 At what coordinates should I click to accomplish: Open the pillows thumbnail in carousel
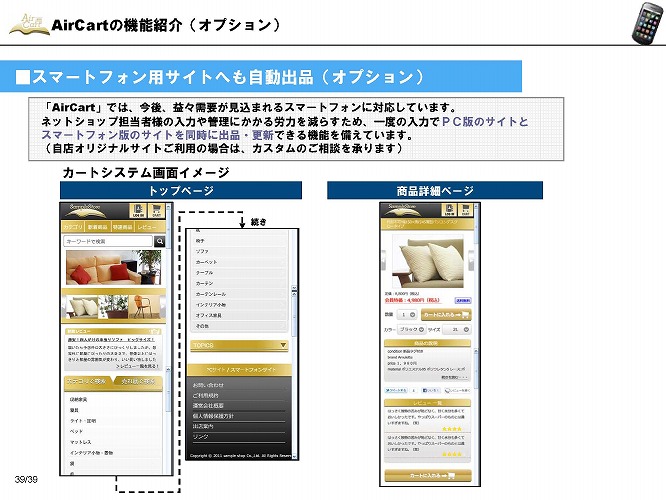point(84,306)
